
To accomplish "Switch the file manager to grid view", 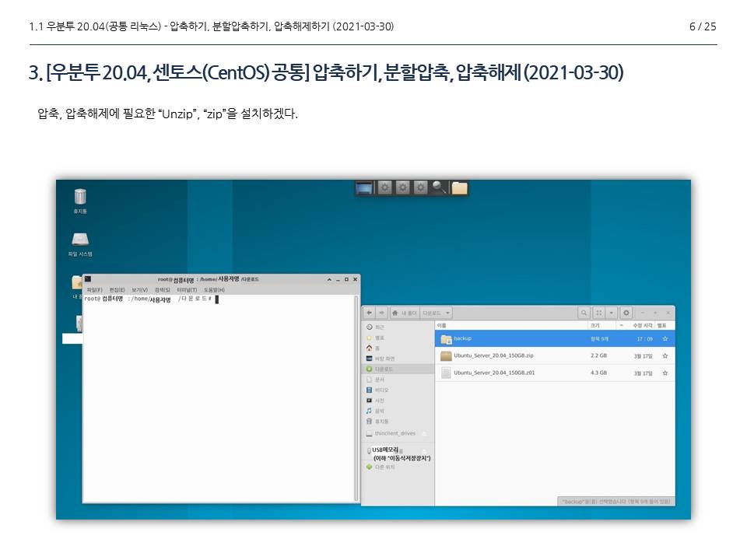I will tap(599, 313).
